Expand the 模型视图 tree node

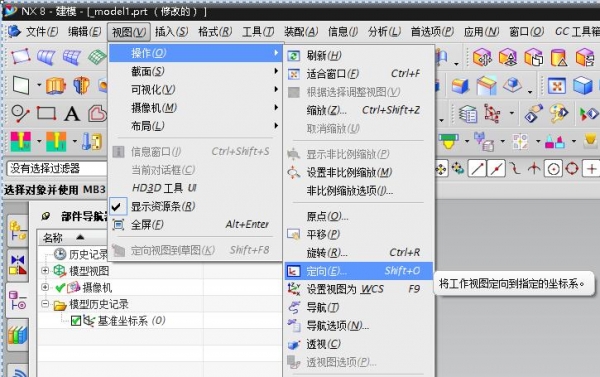point(45,271)
